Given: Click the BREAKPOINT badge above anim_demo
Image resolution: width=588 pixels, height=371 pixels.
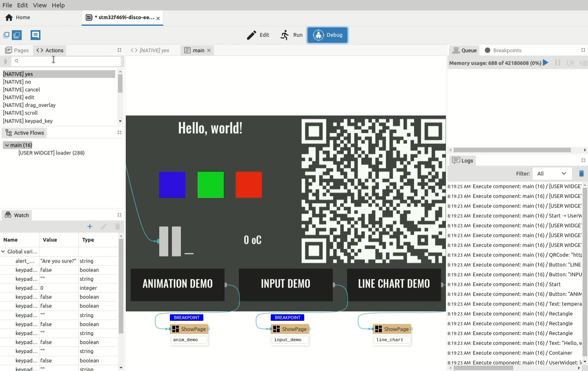Looking at the screenshot, I should pos(187,317).
